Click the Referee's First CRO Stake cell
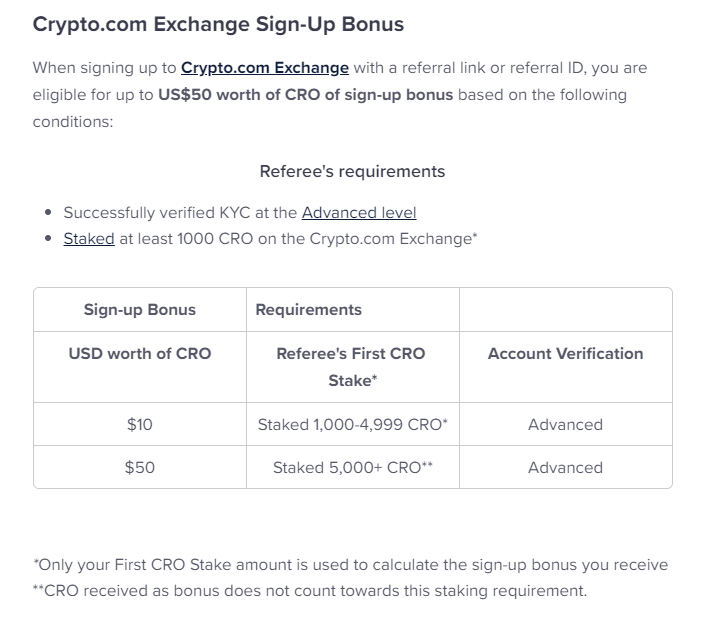Screen dimensions: 705x630 [x=351, y=367]
